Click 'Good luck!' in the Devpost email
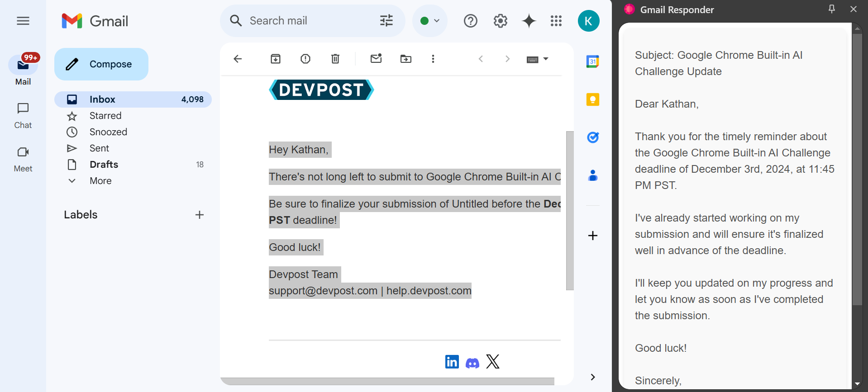 coord(295,247)
